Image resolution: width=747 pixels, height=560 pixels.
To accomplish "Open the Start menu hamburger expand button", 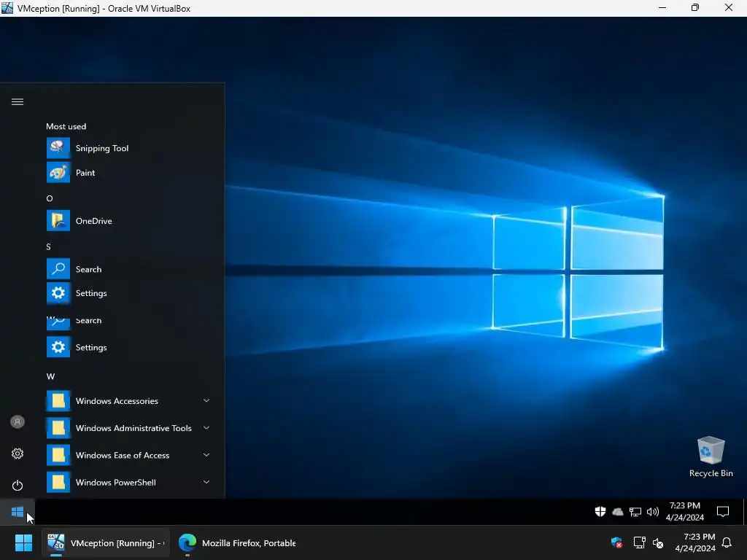I will 18,102.
